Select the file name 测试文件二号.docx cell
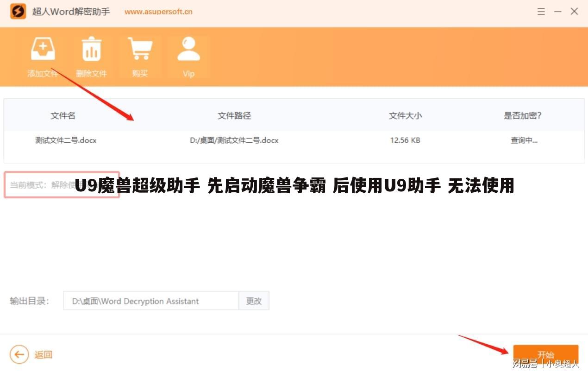This screenshot has height=373, width=588. [x=66, y=140]
